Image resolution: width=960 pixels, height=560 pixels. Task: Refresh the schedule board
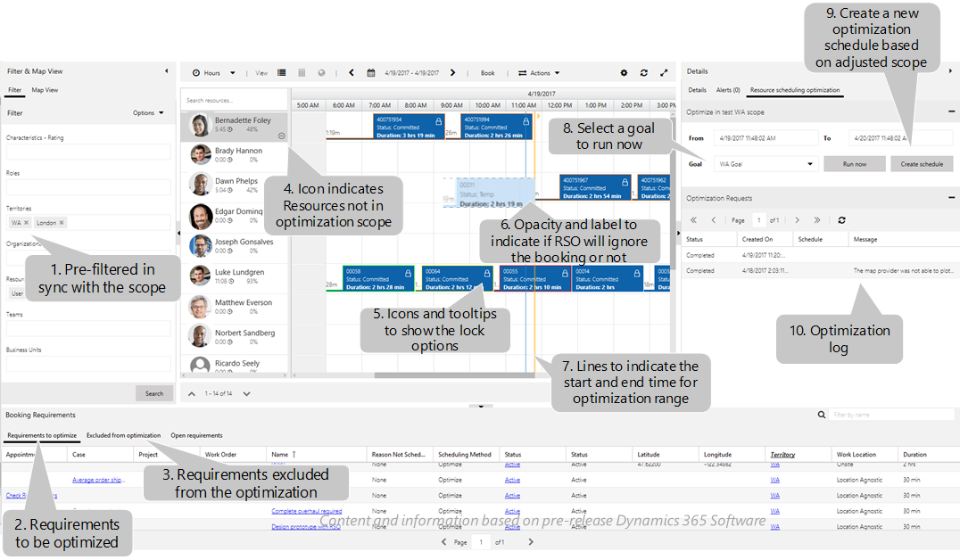[643, 73]
